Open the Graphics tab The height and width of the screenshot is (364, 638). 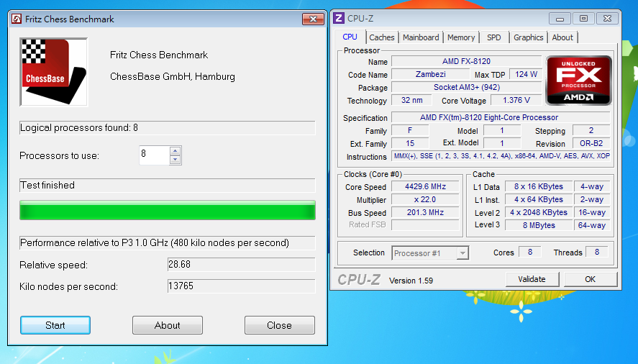pos(528,37)
